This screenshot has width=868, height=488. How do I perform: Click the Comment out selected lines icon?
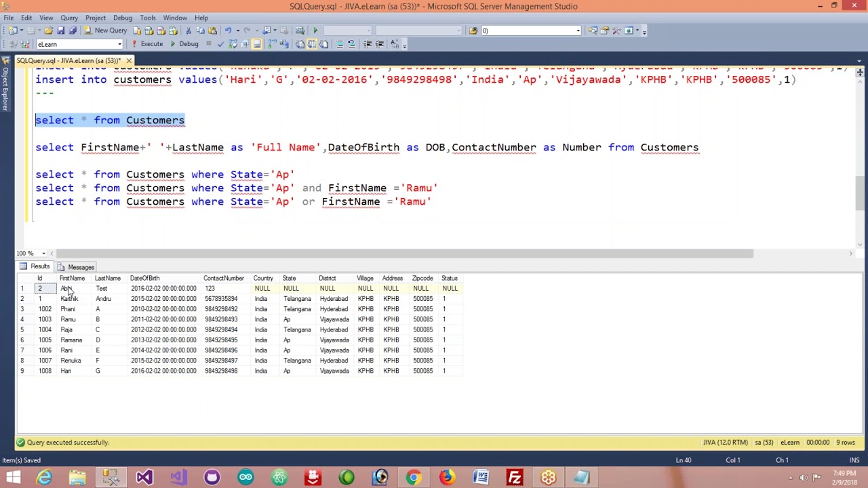[339, 44]
